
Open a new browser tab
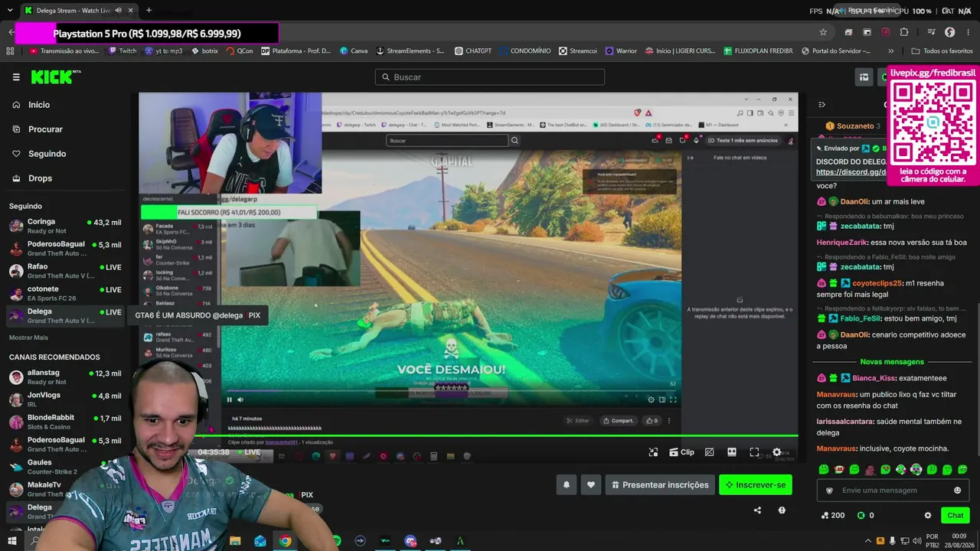pyautogui.click(x=149, y=11)
